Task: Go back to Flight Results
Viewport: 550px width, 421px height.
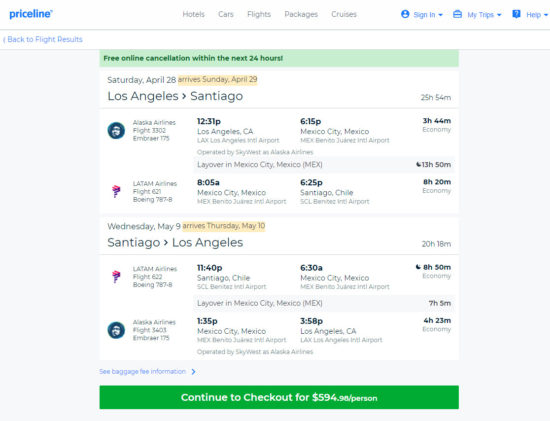Action: pos(43,39)
